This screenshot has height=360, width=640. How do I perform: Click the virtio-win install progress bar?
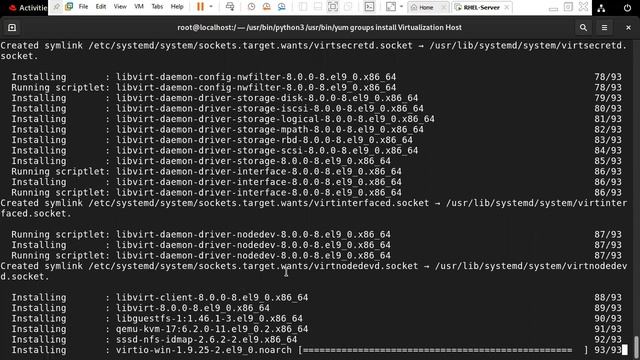[443, 350]
